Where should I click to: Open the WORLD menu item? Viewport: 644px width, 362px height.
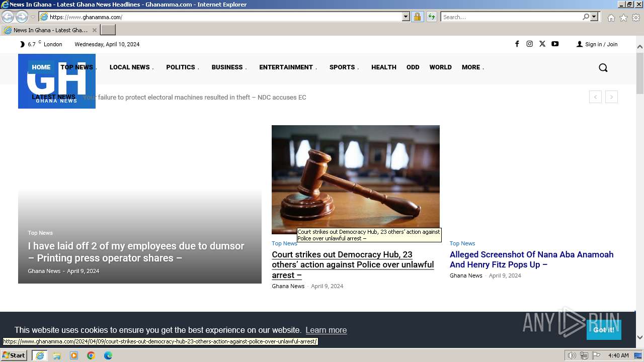pos(441,67)
